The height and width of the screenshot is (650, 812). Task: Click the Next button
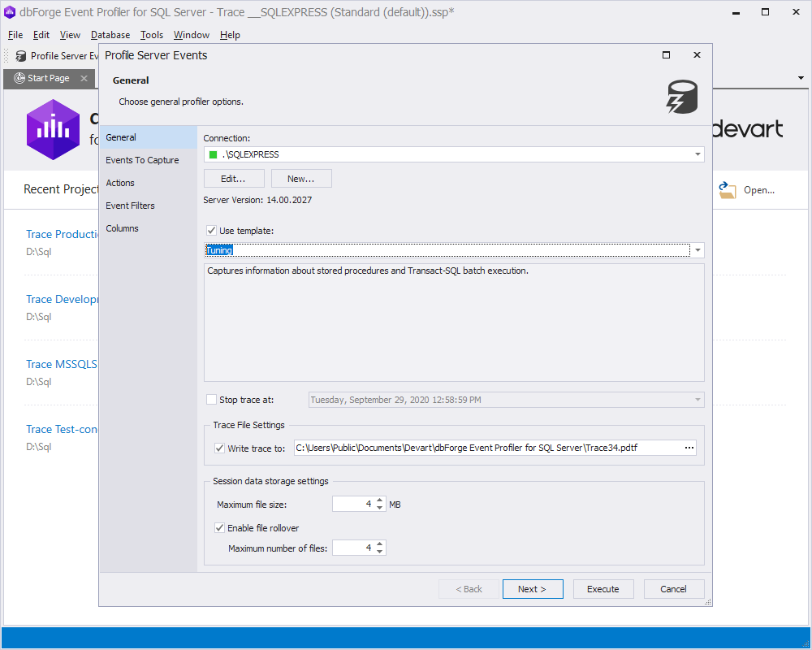533,589
